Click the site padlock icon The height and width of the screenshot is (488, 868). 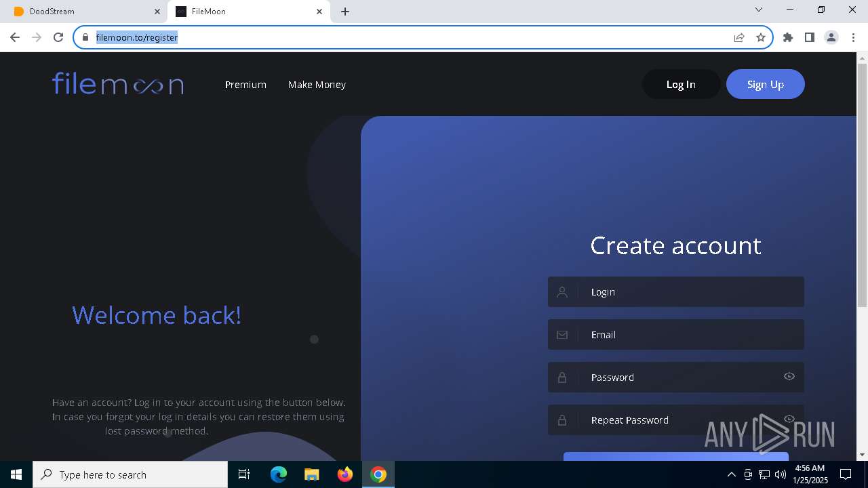coord(85,37)
